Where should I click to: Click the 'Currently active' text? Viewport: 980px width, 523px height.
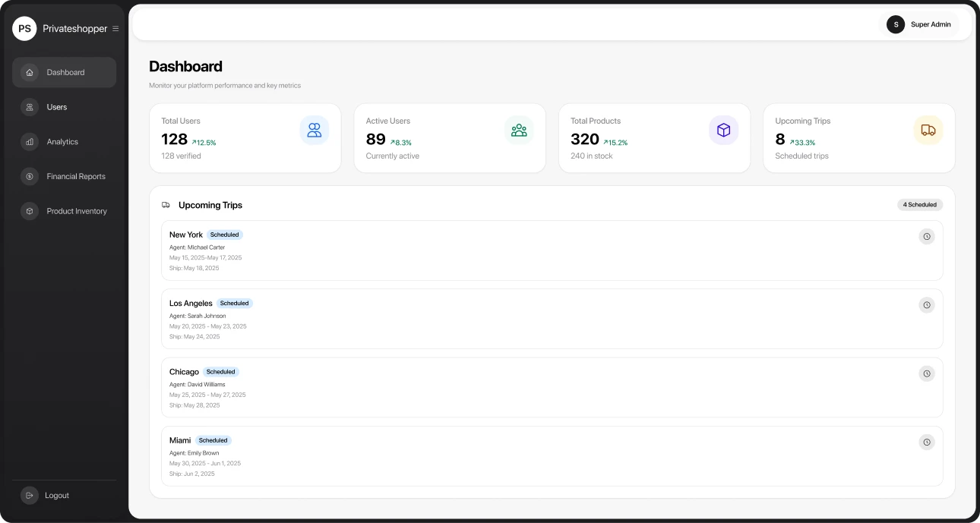[x=393, y=156]
